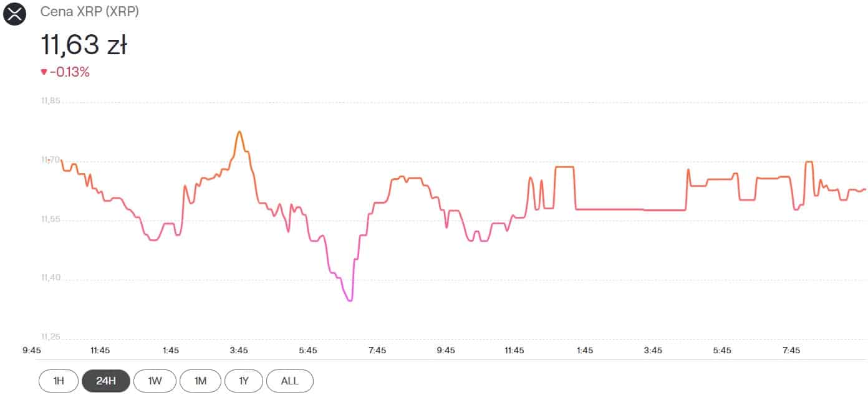This screenshot has width=868, height=395.
Task: Click the 9:45 starting time label
Action: 31,350
